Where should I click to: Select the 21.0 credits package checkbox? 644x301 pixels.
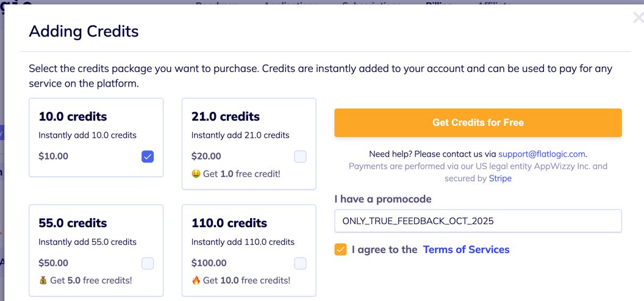300,157
